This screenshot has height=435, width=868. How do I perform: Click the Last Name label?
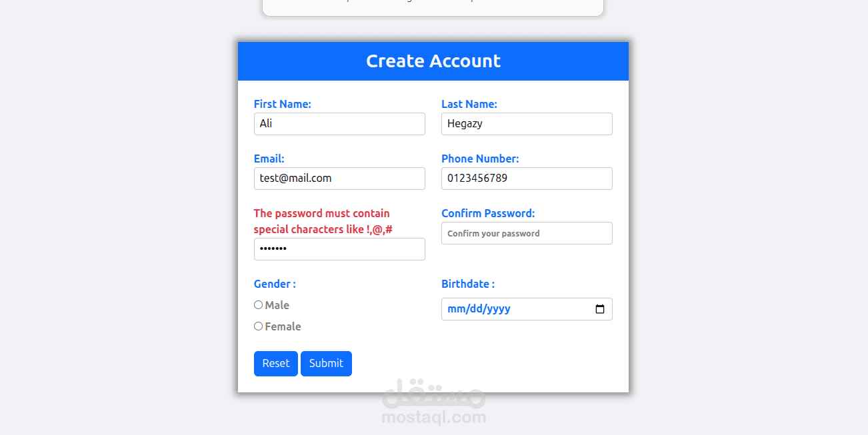[x=469, y=104]
